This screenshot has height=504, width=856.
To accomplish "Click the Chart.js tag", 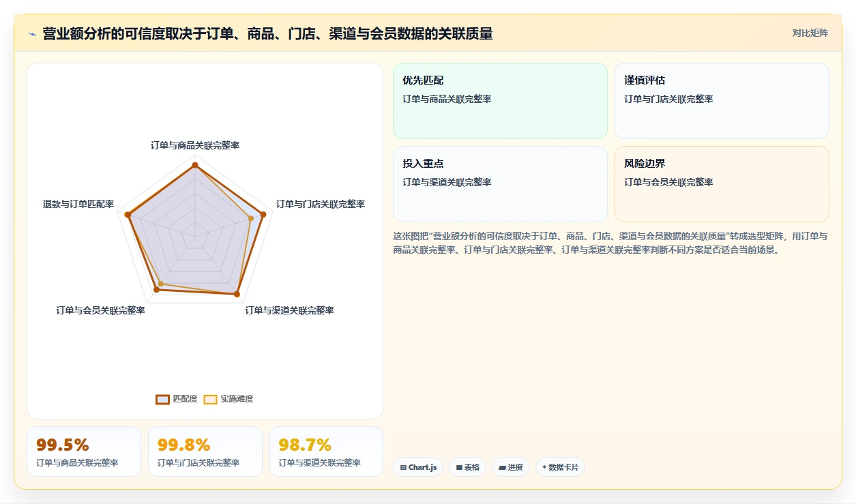I will [x=418, y=467].
